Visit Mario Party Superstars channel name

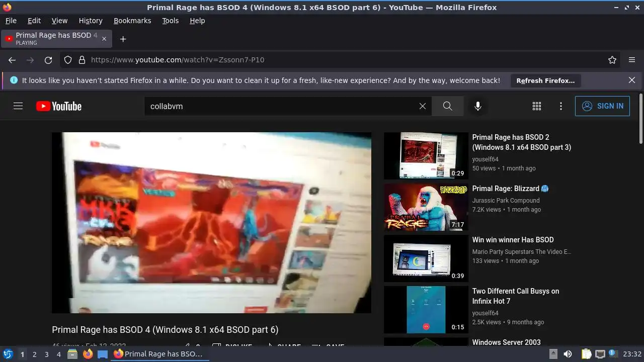[522, 251]
